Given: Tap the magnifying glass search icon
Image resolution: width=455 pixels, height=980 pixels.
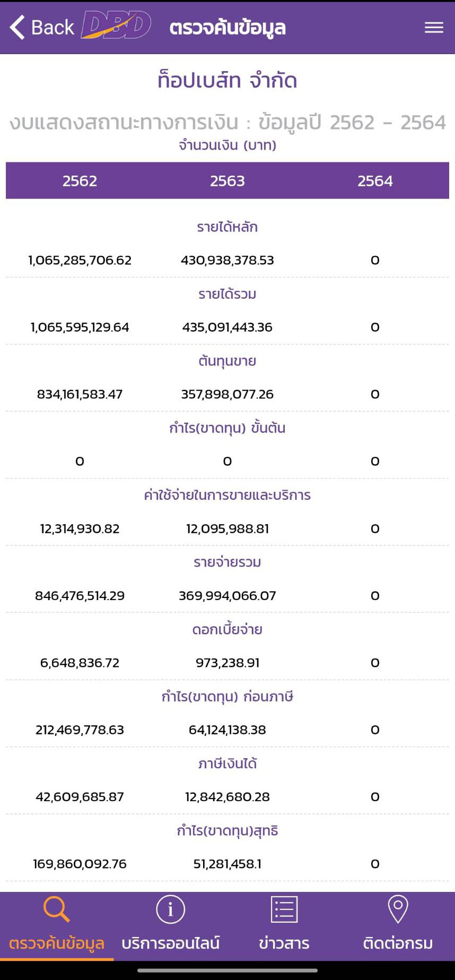Looking at the screenshot, I should click(x=56, y=909).
